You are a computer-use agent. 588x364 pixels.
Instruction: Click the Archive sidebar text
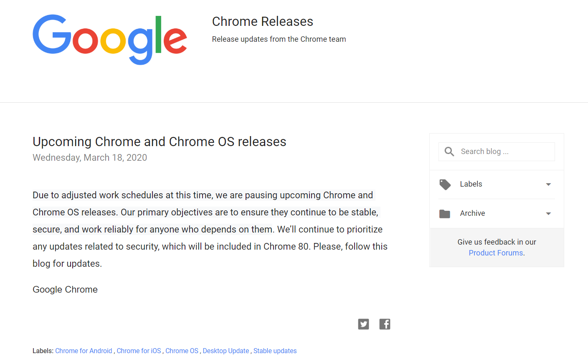click(x=472, y=213)
